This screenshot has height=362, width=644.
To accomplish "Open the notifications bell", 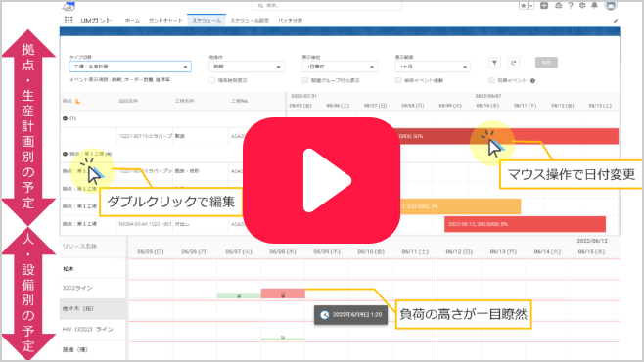I will point(594,5).
